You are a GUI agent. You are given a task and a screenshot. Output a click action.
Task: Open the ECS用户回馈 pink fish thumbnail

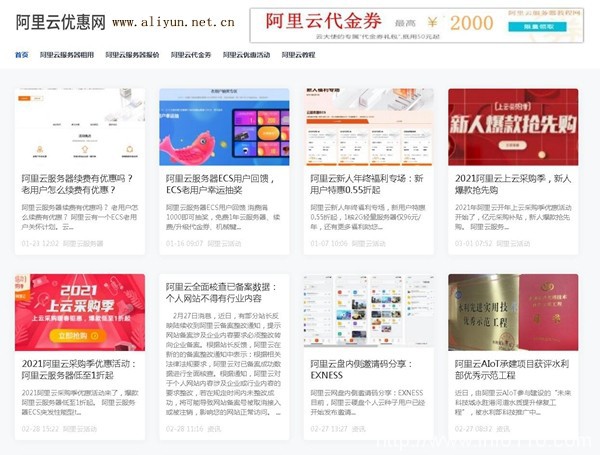click(x=224, y=127)
